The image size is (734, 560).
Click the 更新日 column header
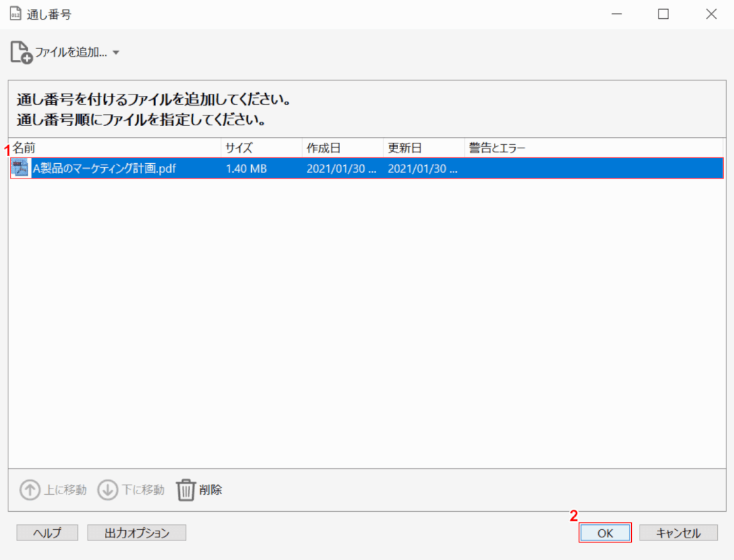[x=404, y=148]
